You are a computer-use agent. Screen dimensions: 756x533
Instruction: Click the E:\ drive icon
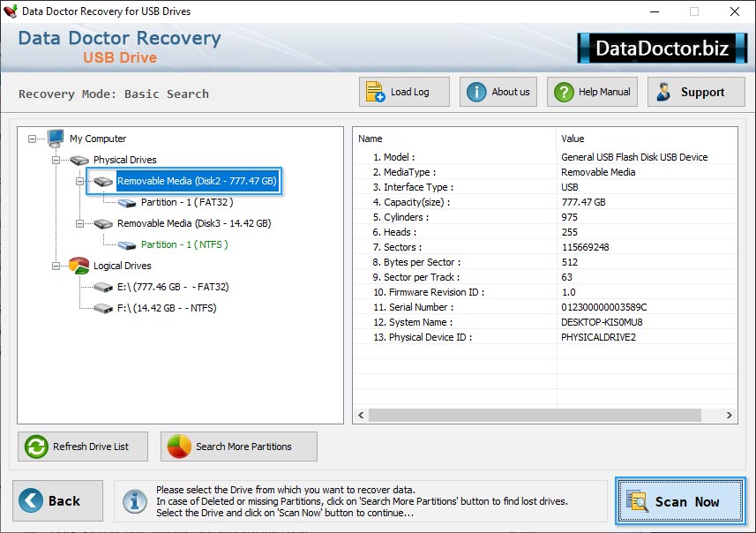pyautogui.click(x=103, y=288)
